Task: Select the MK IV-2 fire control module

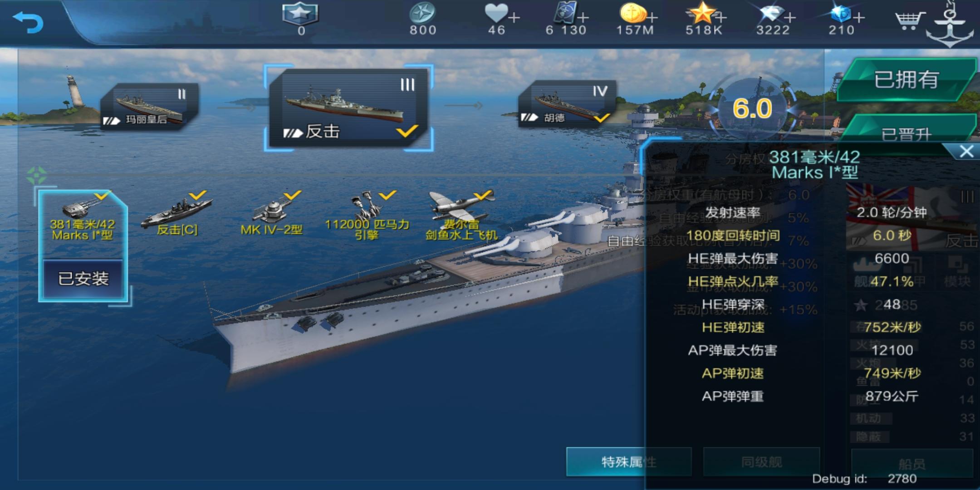Action: (271, 214)
